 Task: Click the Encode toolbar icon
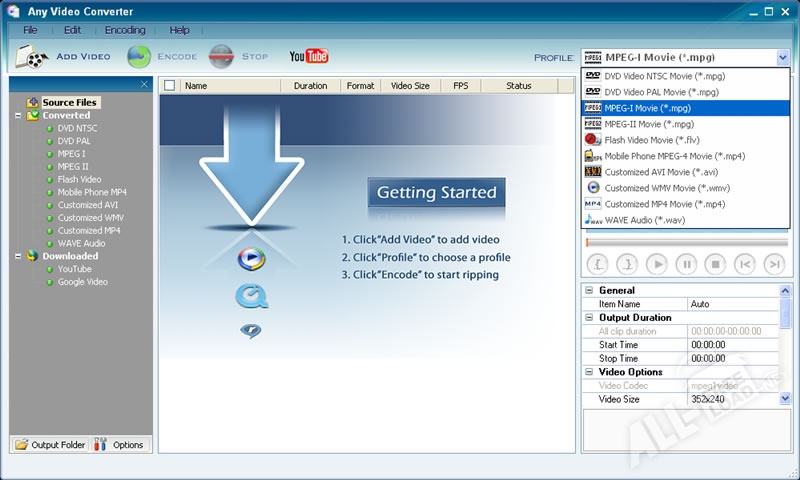click(139, 57)
